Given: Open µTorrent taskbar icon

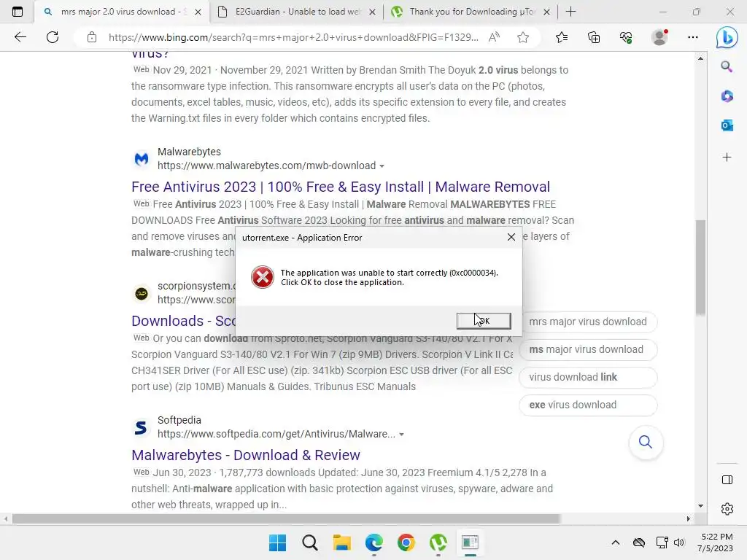Looking at the screenshot, I should 438,542.
